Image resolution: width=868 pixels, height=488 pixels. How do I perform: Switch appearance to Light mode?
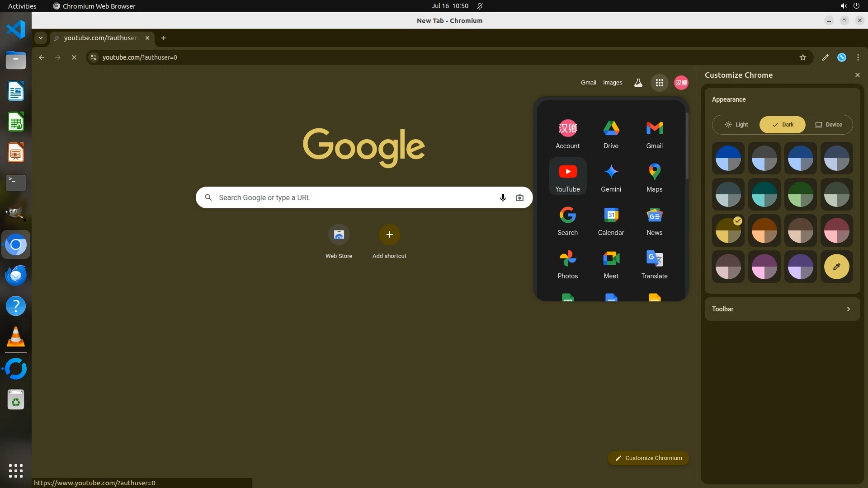pyautogui.click(x=736, y=125)
